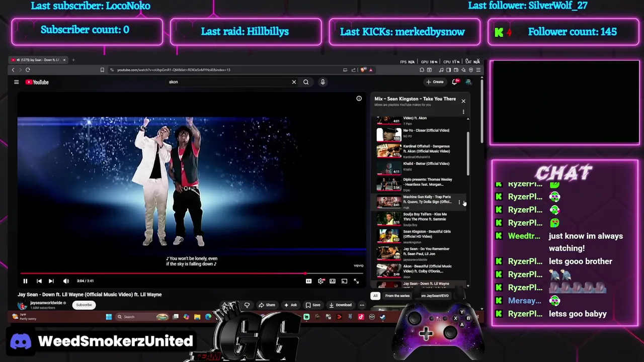Open Windows Start menu
Image resolution: width=644 pixels, height=362 pixels.
[x=109, y=317]
